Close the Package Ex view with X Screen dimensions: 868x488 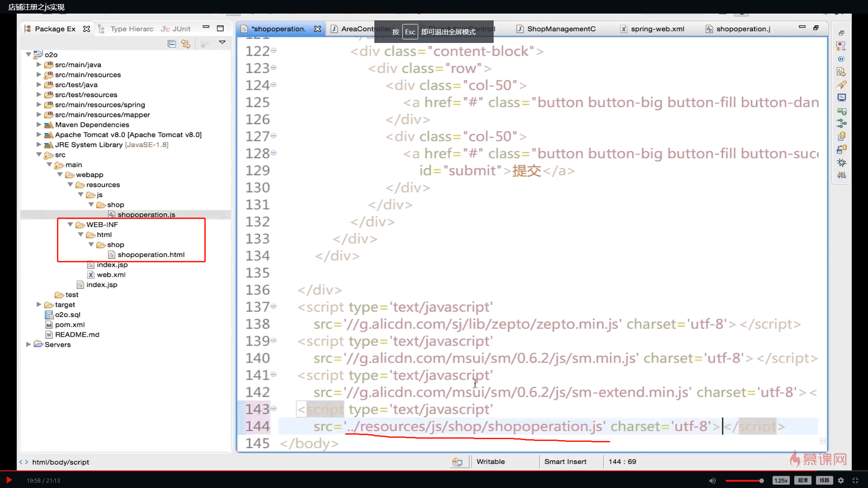tap(86, 29)
